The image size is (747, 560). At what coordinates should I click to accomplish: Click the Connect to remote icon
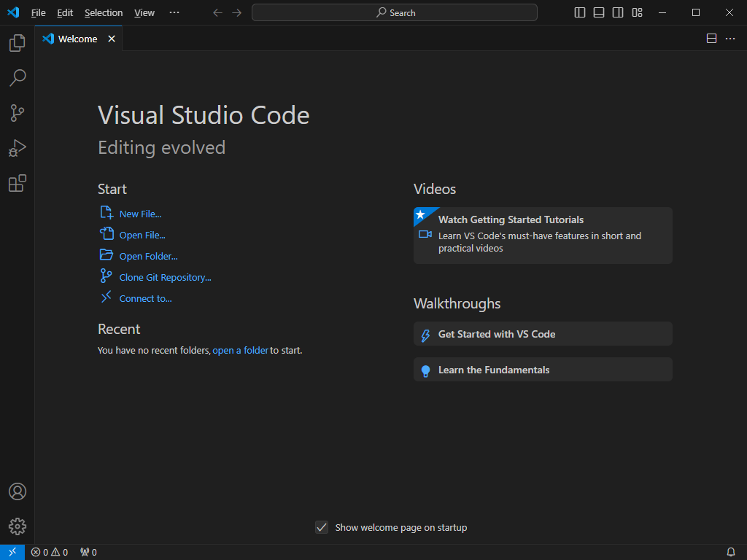click(x=106, y=297)
